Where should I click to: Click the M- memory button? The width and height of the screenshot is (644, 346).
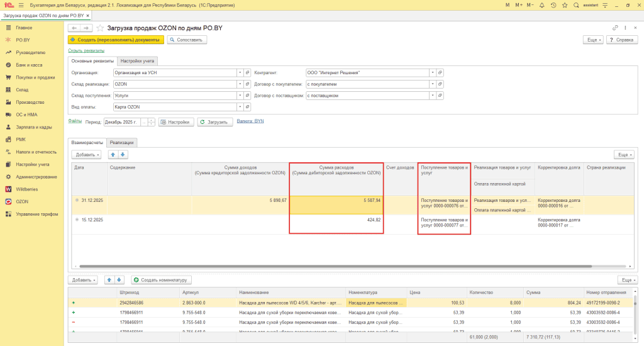pyautogui.click(x=530, y=5)
